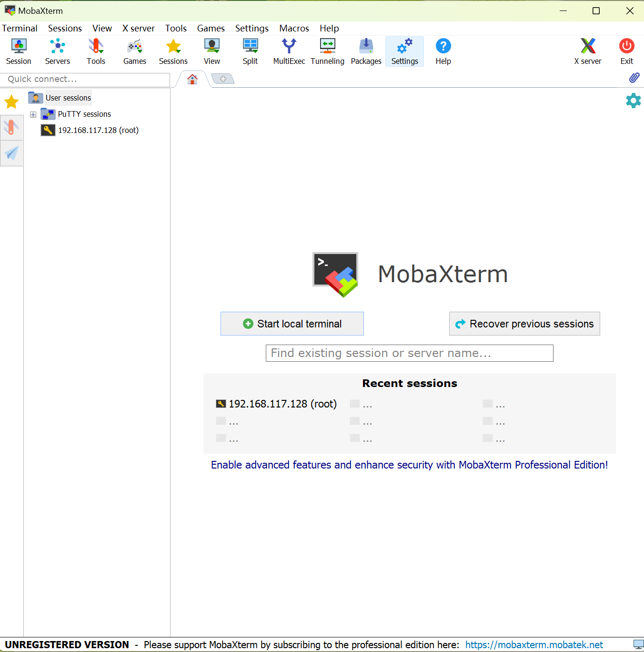Select 192.168.117.128 (root) in session tree
This screenshot has width=644, height=652.
[x=98, y=130]
